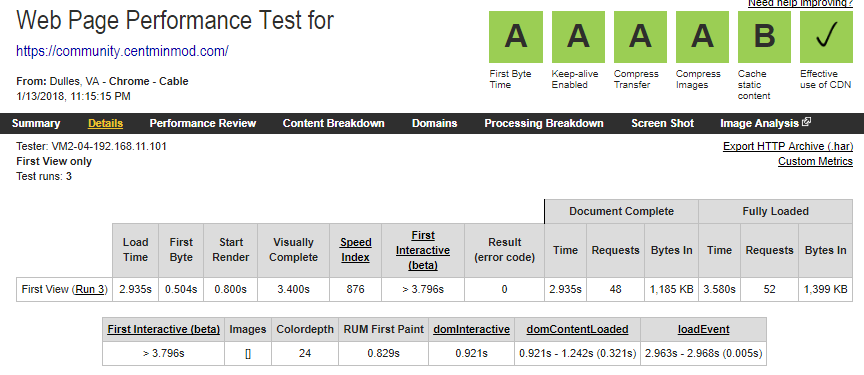Click the Load Time value 2.935s

pyautogui.click(x=136, y=289)
